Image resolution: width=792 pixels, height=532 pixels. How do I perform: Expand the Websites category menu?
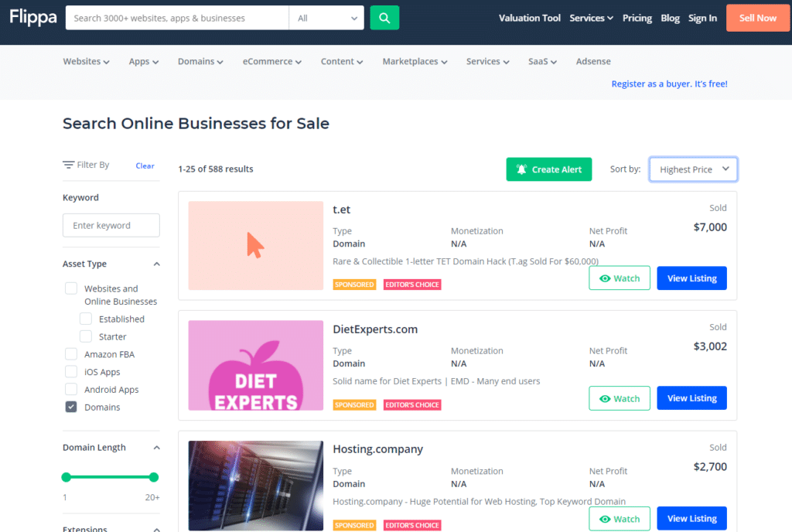(x=86, y=62)
